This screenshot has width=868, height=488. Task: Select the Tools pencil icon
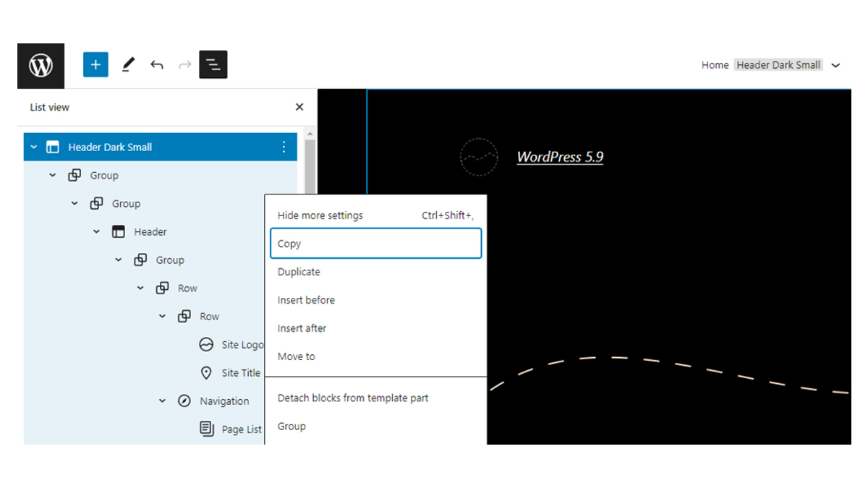128,65
